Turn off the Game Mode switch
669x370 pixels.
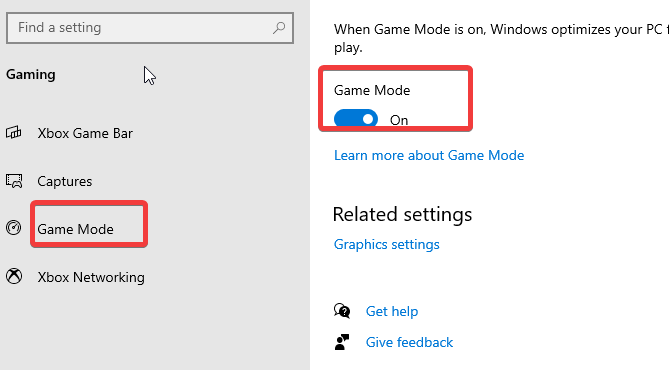pos(356,118)
